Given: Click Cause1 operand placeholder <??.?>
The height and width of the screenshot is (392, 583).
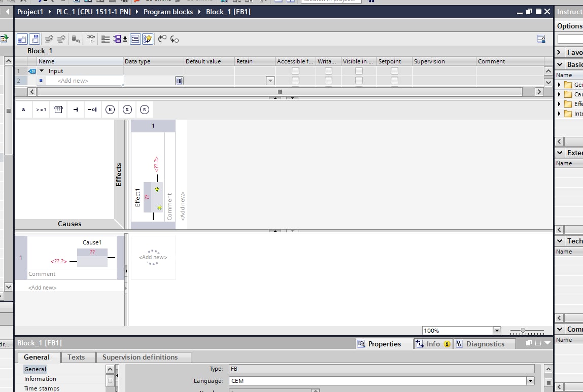Looking at the screenshot, I should point(59,261).
